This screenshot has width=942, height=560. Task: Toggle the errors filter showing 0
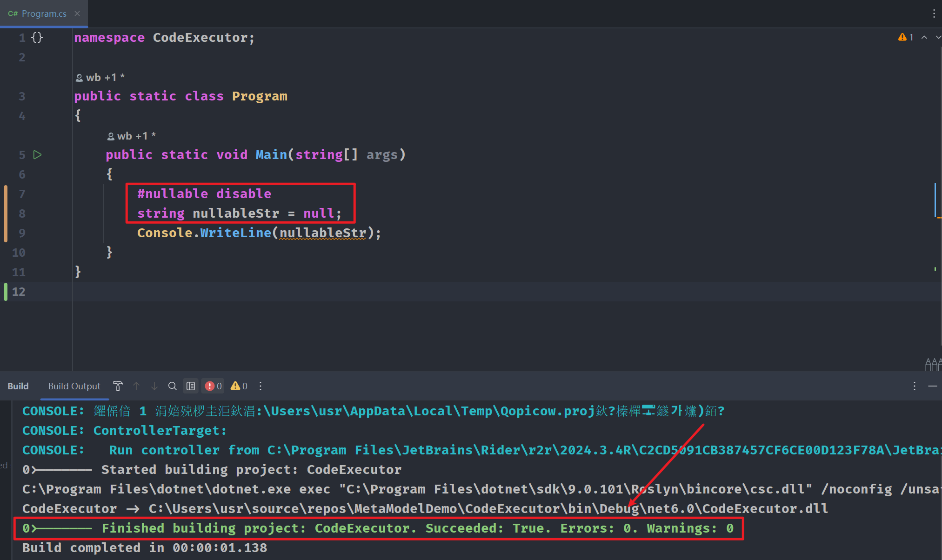coord(214,386)
